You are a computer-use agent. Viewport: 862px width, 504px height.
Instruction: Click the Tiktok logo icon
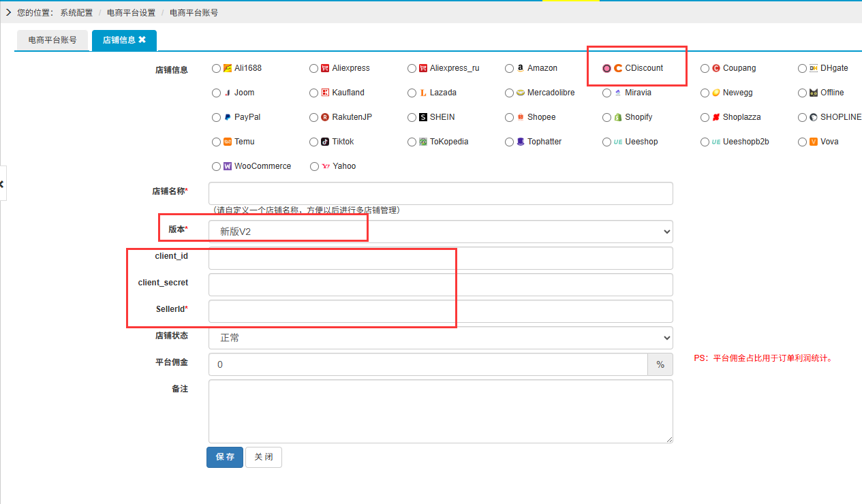325,142
